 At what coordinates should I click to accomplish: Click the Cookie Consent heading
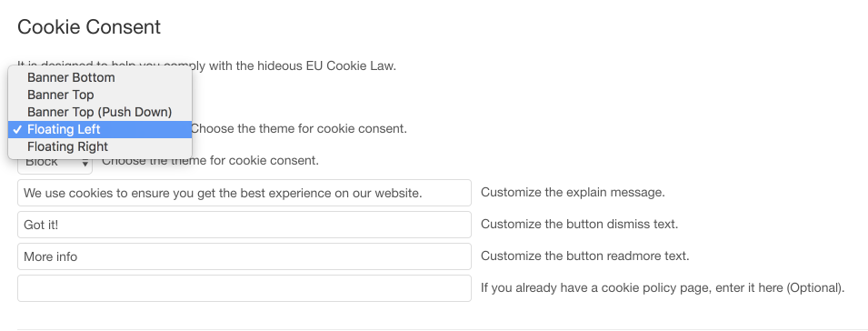[x=89, y=27]
